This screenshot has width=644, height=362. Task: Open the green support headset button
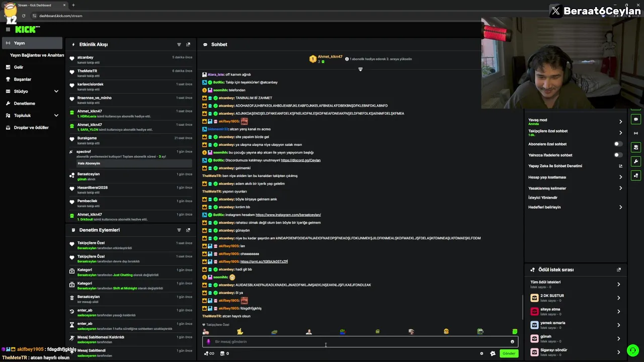click(x=633, y=350)
